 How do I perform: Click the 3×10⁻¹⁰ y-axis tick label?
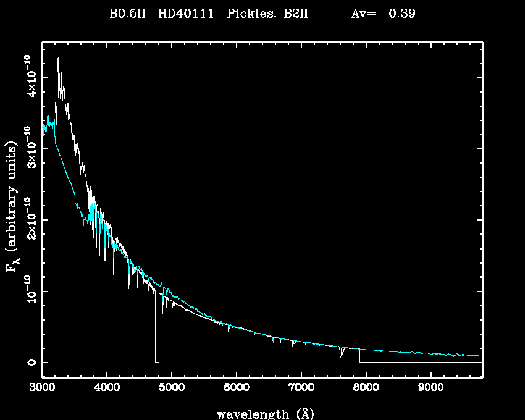click(x=29, y=149)
